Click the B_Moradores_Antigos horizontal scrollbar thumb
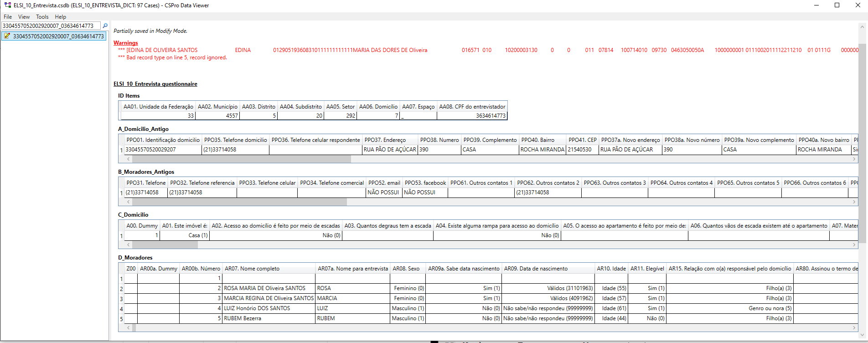The height and width of the screenshot is (343, 868). click(239, 202)
